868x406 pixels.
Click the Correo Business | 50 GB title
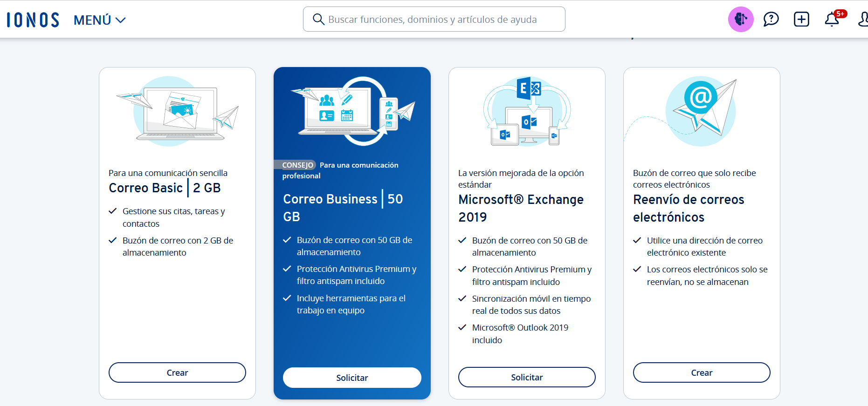click(343, 208)
